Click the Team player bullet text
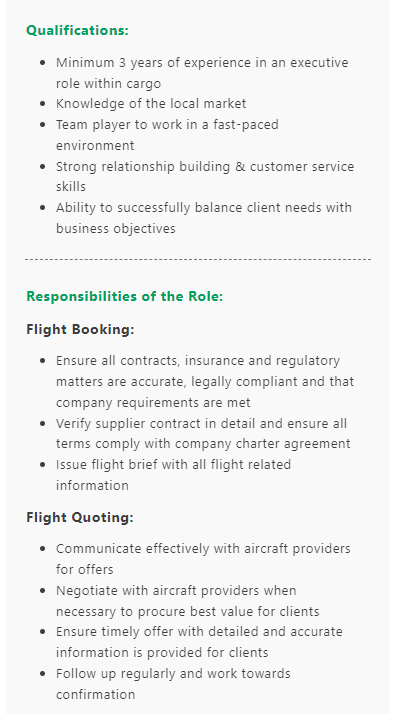 167,135
